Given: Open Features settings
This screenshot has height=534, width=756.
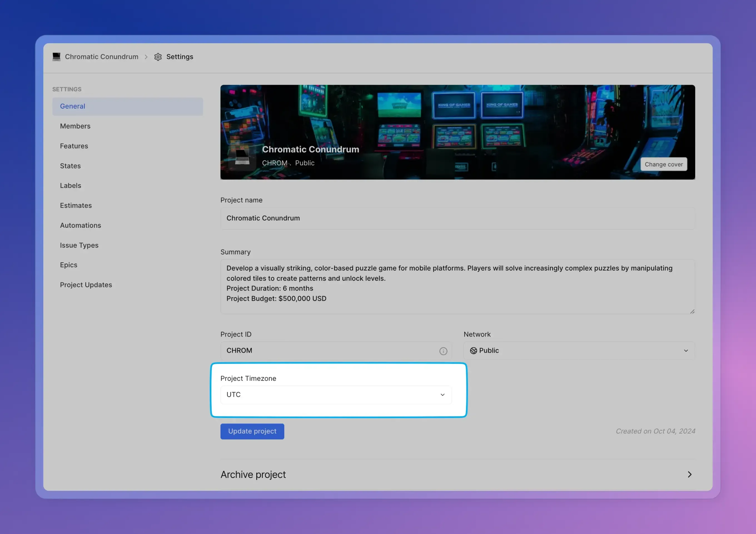Looking at the screenshot, I should tap(74, 146).
